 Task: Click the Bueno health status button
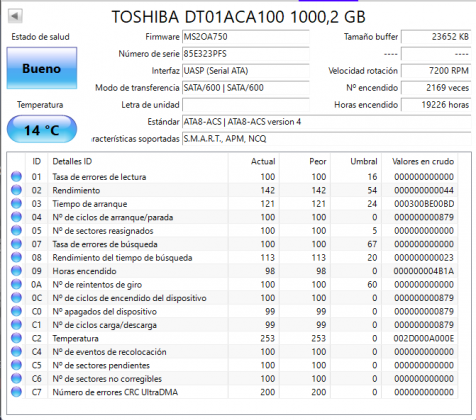42,68
